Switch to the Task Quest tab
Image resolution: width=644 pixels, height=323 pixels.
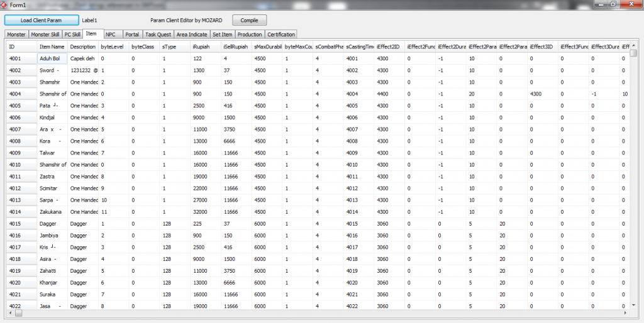point(158,35)
